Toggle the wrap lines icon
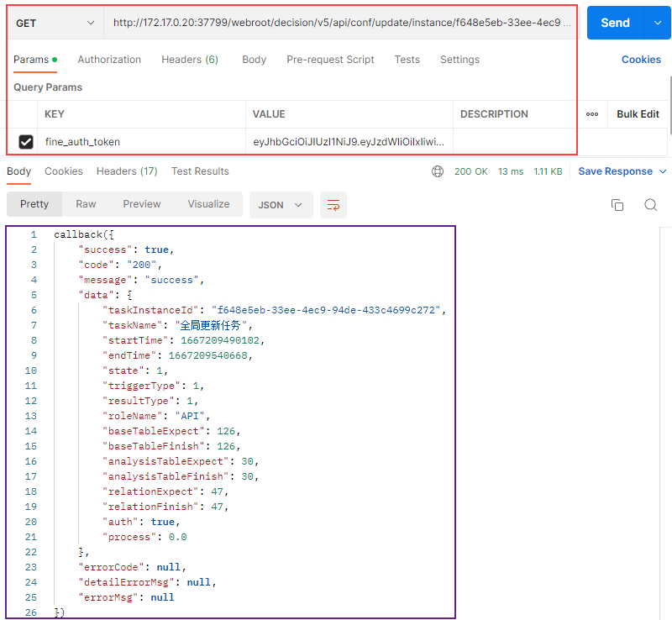 [333, 205]
